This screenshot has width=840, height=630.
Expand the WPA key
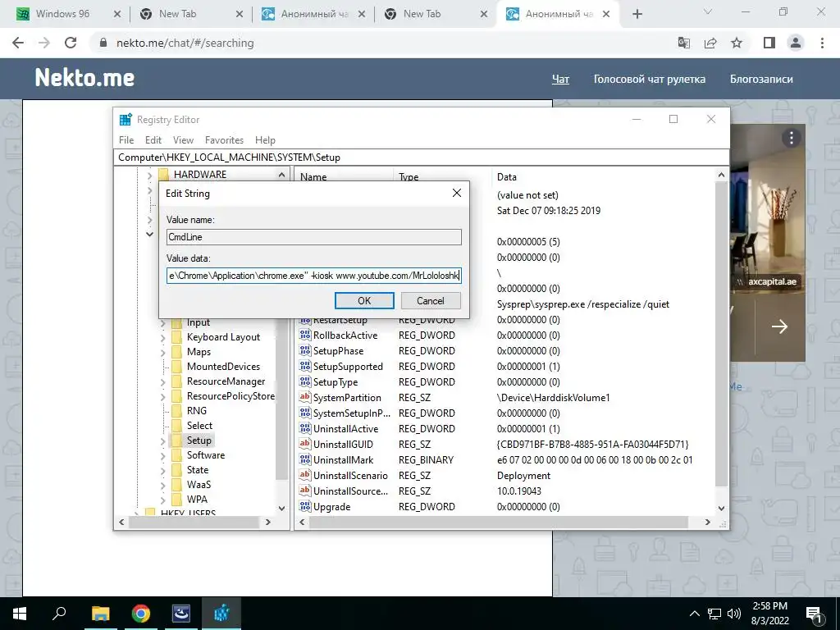(163, 500)
